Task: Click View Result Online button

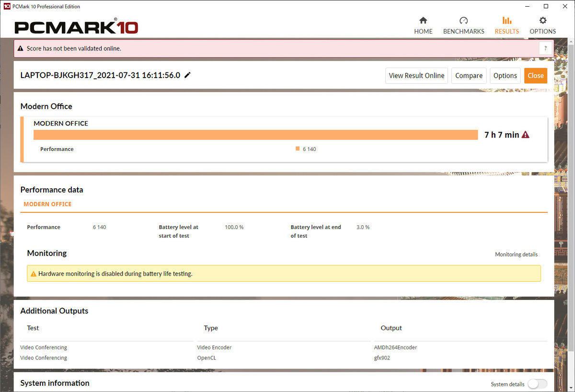Action: pos(416,76)
